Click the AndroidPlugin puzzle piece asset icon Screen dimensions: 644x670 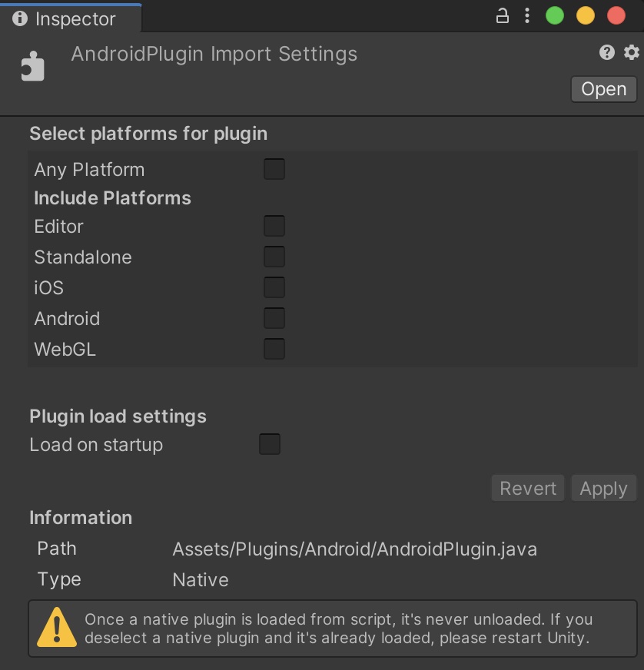(x=33, y=66)
